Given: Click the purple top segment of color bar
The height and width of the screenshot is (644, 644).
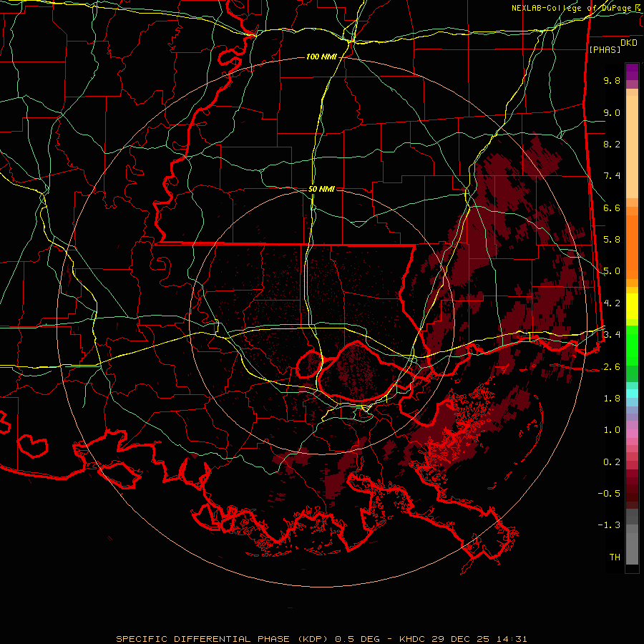Looking at the screenshot, I should tap(632, 72).
